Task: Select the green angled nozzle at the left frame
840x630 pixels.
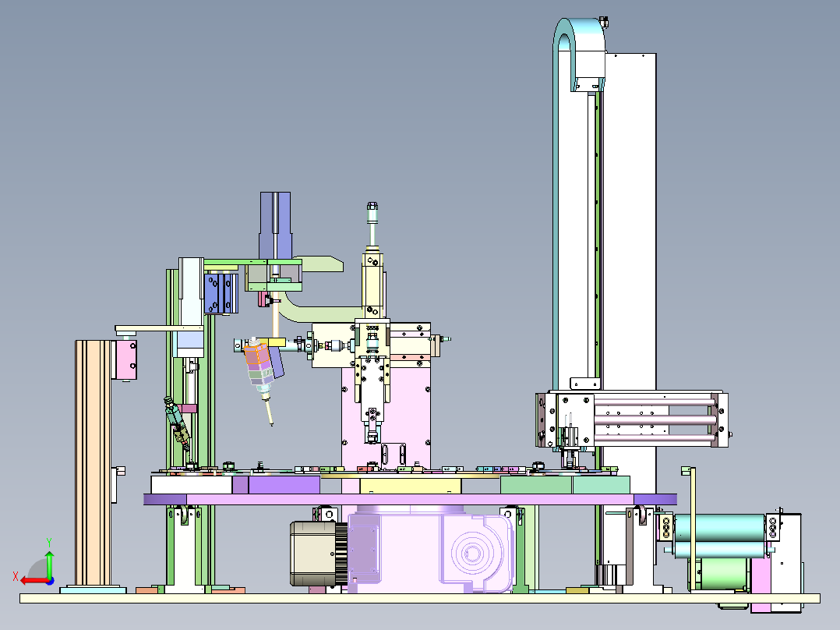Action: point(177,423)
